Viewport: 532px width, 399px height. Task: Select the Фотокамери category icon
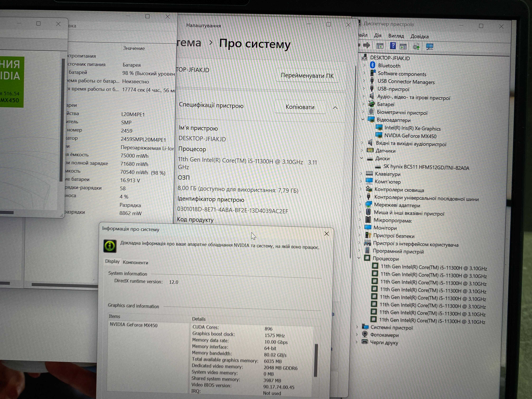(x=365, y=334)
